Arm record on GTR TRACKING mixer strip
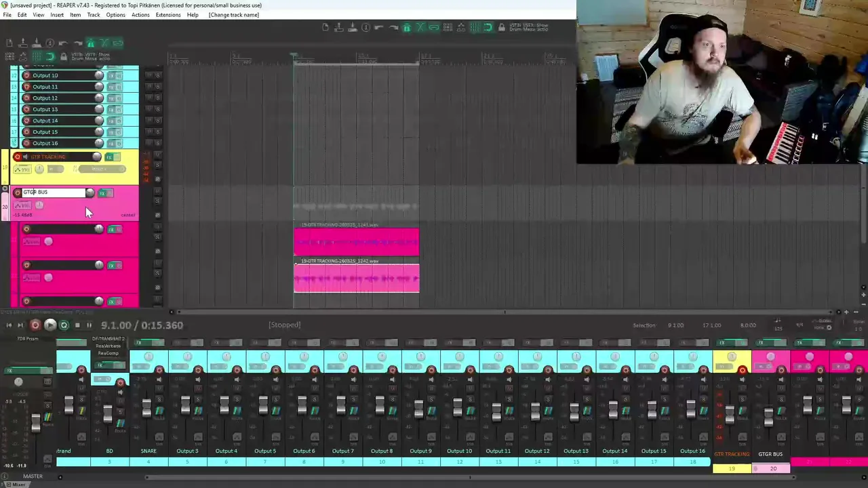868x488 pixels. click(x=742, y=370)
